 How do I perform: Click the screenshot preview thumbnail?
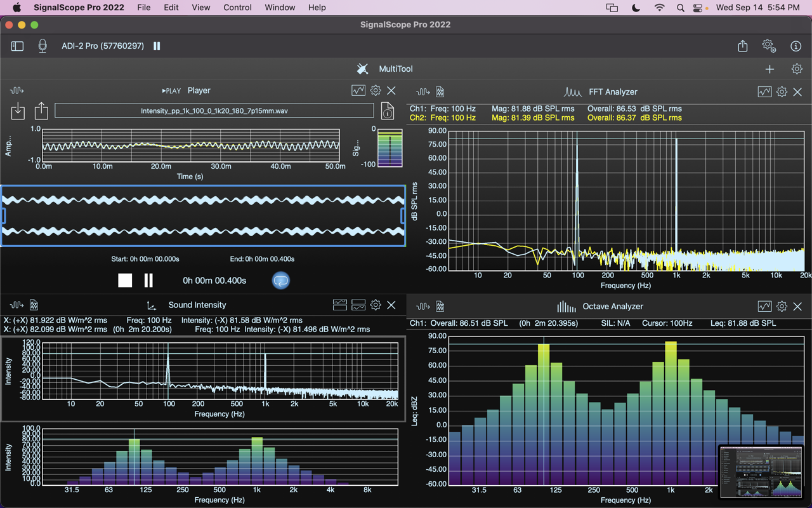(x=761, y=472)
